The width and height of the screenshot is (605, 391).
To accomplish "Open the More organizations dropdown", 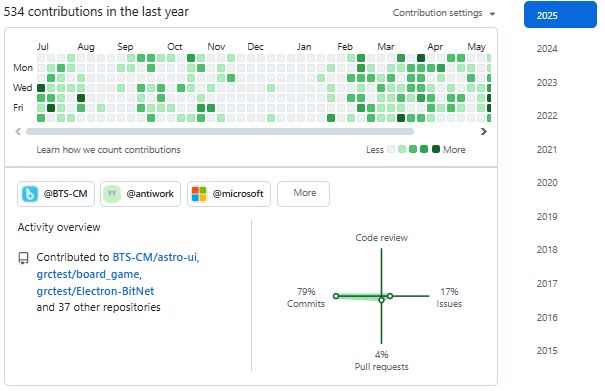I will (303, 194).
